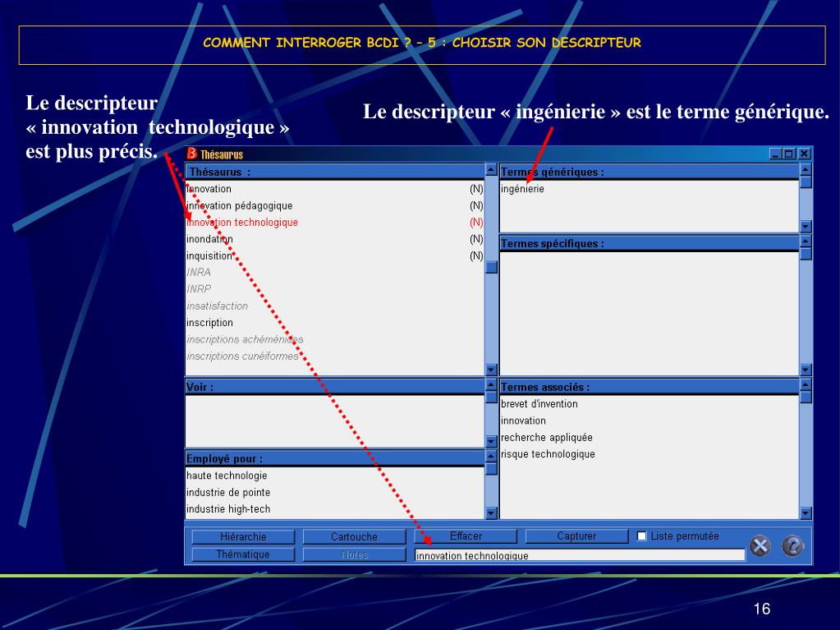840x630 pixels.
Task: Select 'INRP' in the Thésaurus list
Action: point(199,289)
